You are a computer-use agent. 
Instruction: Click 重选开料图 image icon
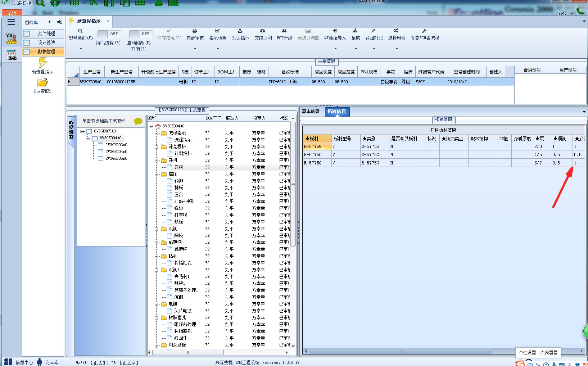coord(308,31)
